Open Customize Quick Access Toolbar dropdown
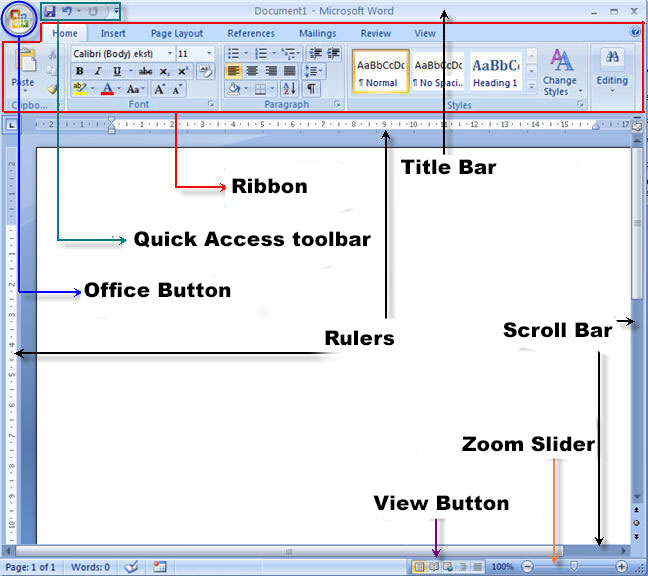The image size is (648, 576). [117, 11]
